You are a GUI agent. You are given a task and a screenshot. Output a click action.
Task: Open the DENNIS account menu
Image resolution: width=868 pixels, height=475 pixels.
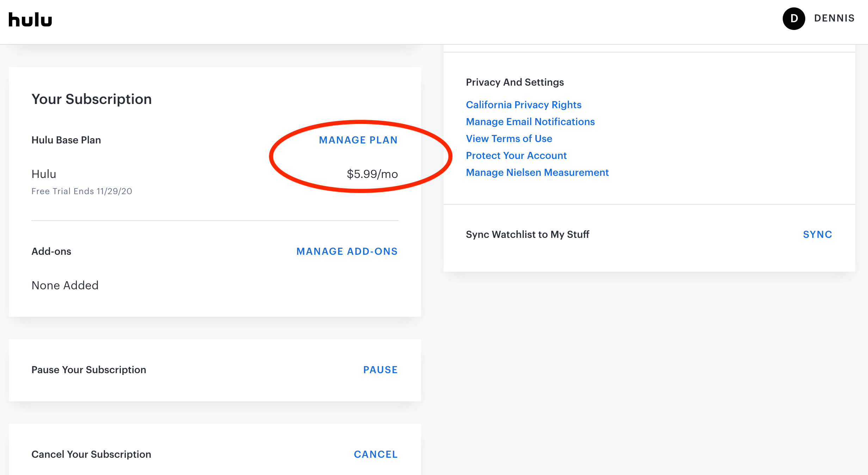(x=834, y=18)
